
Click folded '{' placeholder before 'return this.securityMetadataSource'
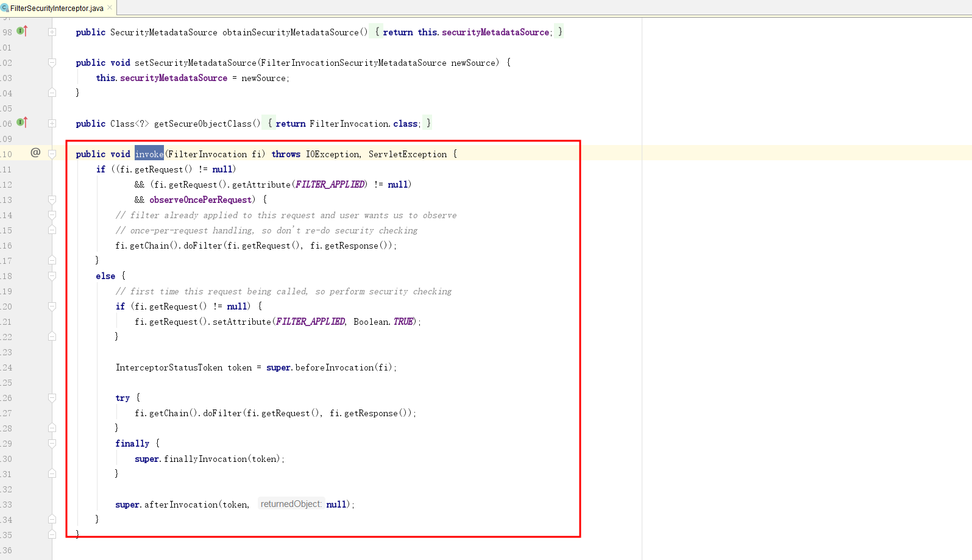pos(377,32)
